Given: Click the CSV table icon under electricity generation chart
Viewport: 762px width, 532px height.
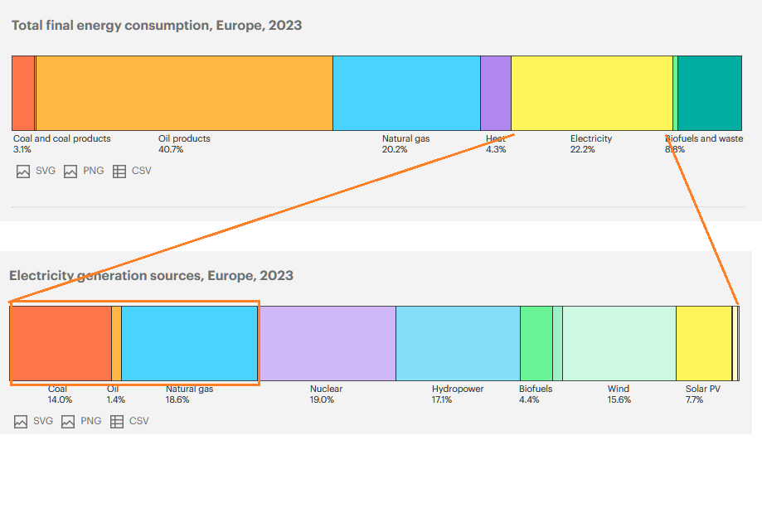Looking at the screenshot, I should [117, 422].
